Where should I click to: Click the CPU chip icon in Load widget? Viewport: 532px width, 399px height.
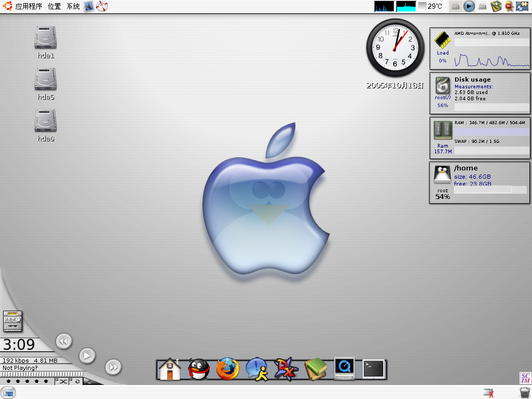(x=443, y=40)
